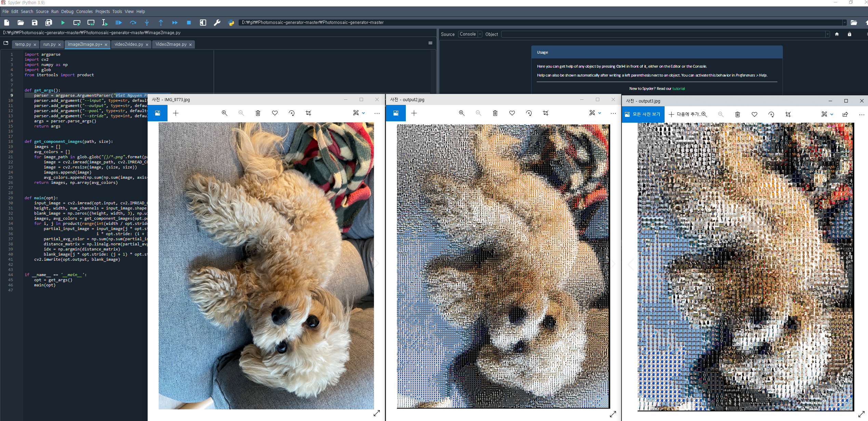Viewport: 868px width, 421px height.
Task: Run the current file with green play button
Action: pos(63,23)
